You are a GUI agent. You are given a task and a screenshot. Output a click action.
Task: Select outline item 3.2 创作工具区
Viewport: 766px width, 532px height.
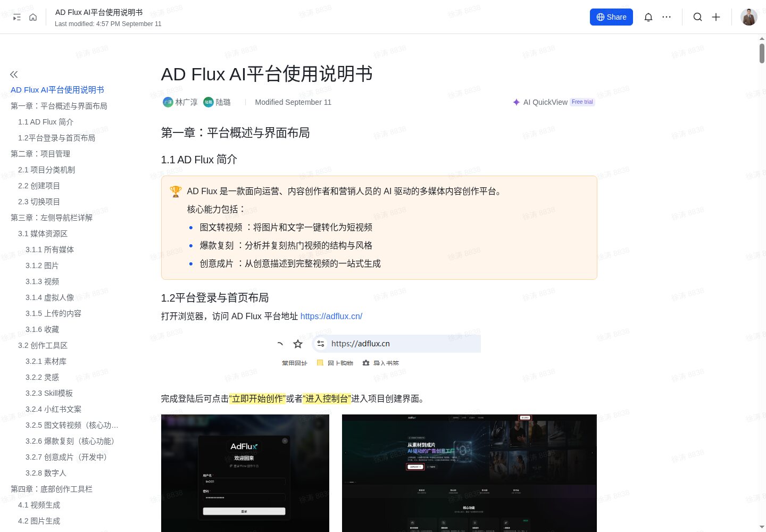(43, 345)
